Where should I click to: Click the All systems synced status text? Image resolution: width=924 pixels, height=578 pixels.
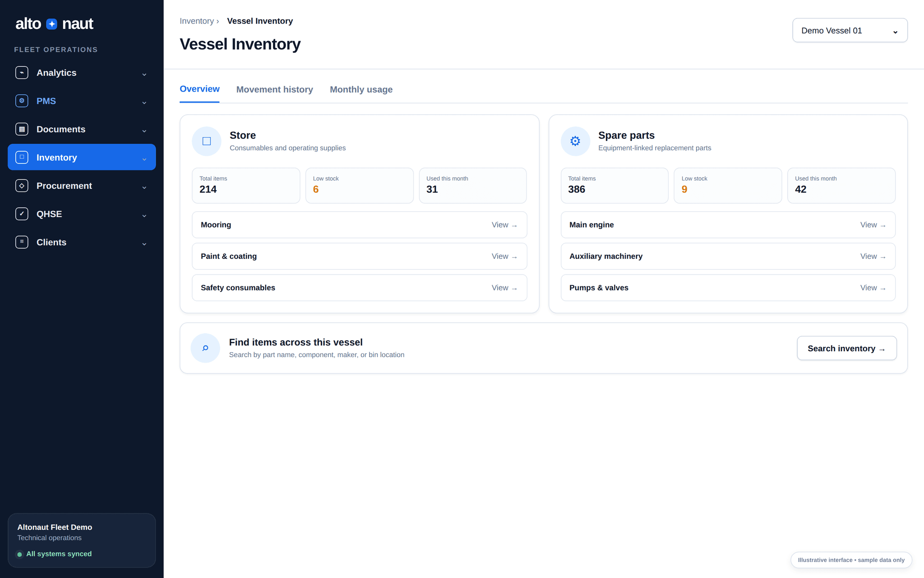pyautogui.click(x=59, y=554)
